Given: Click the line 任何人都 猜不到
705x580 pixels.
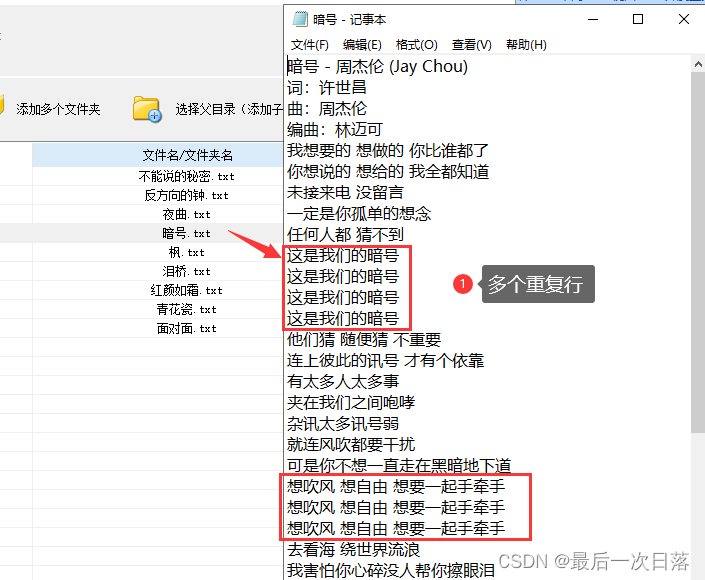Looking at the screenshot, I should click(345, 234).
